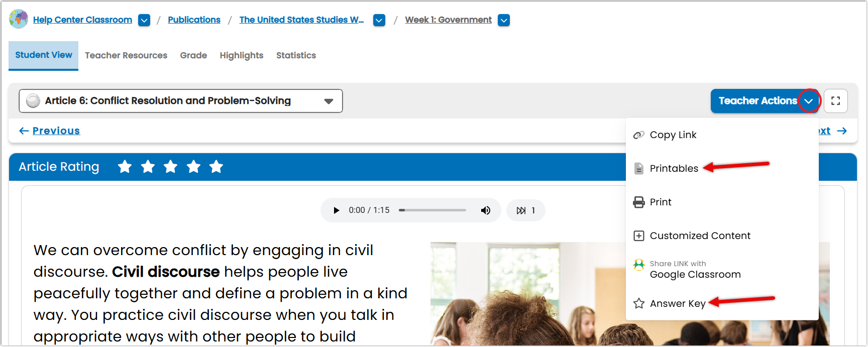Click the Printables document icon

[638, 169]
